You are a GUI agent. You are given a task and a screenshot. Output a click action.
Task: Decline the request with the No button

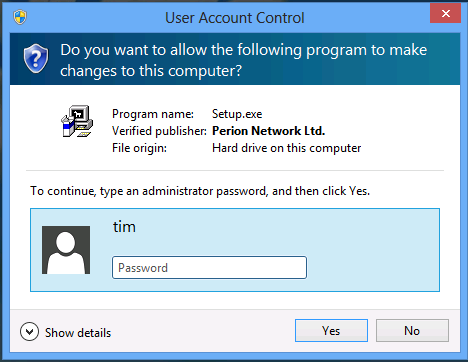(412, 331)
